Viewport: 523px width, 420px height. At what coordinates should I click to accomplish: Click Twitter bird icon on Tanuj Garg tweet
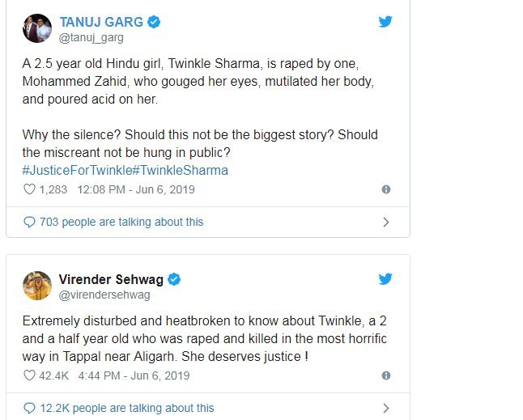(385, 22)
